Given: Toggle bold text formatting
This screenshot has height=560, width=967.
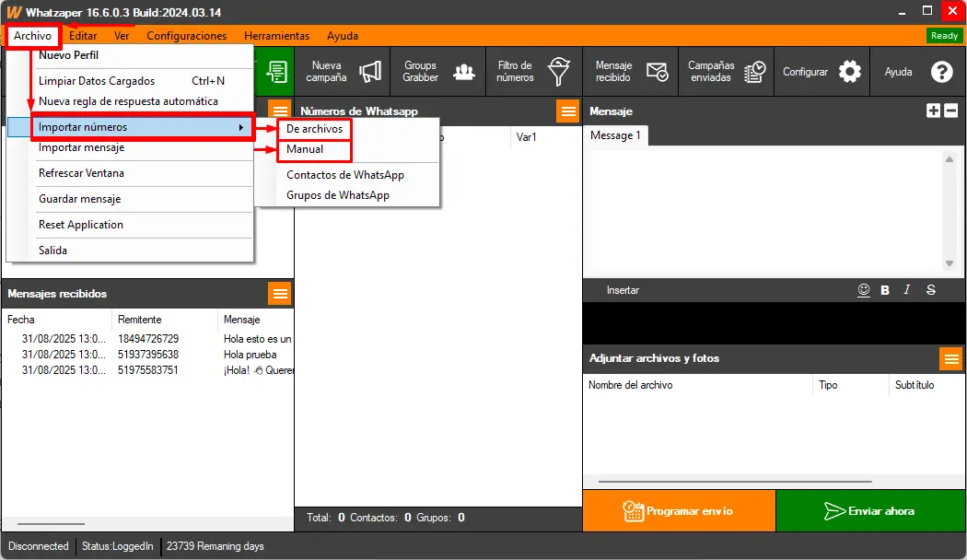Looking at the screenshot, I should pos(885,290).
